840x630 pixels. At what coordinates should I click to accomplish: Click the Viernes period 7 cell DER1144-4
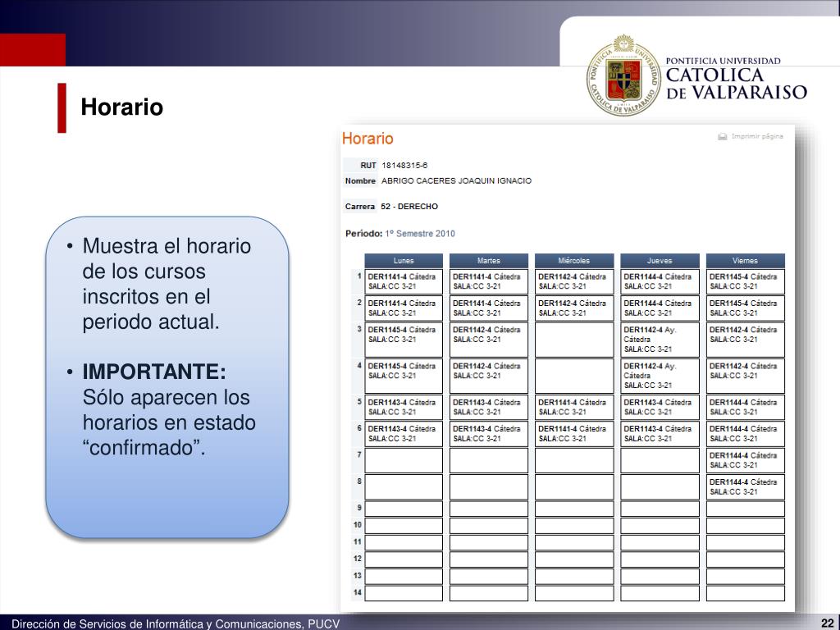point(745,460)
